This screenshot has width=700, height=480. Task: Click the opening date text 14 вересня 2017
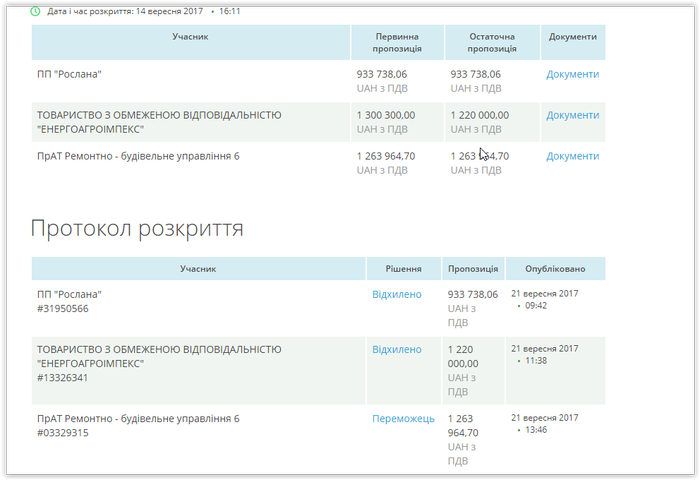pyautogui.click(x=169, y=11)
